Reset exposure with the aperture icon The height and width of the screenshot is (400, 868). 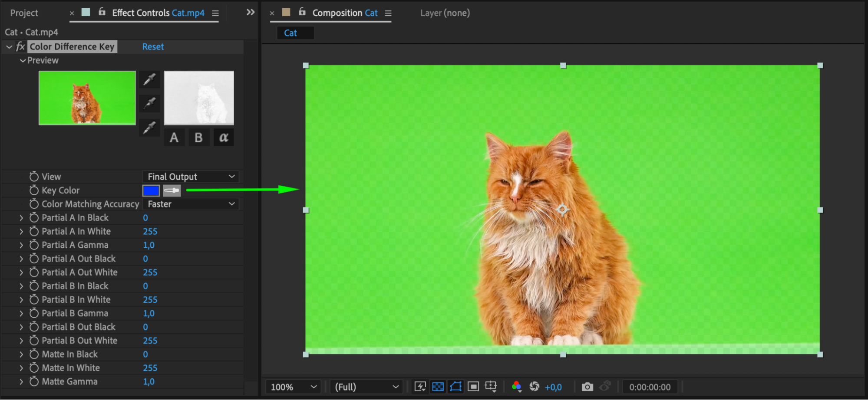tap(535, 387)
